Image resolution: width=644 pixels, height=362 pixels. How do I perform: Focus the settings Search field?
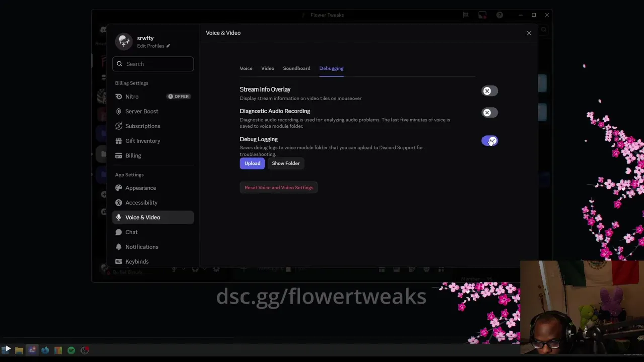tap(153, 64)
